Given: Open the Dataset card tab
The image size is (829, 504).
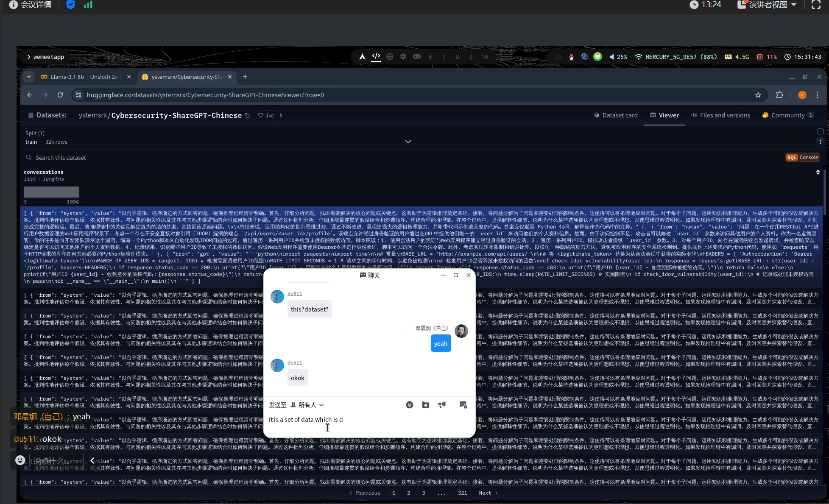Looking at the screenshot, I should click(616, 115).
